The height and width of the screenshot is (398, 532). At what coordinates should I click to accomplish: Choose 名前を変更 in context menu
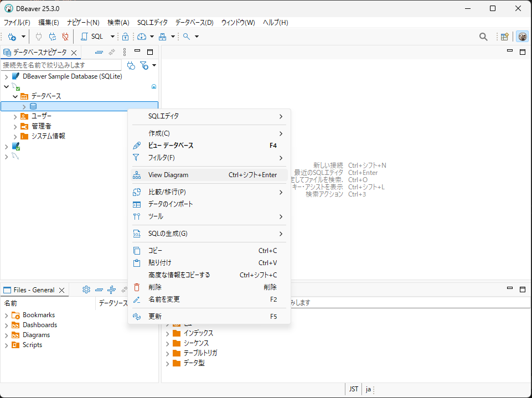point(209,299)
